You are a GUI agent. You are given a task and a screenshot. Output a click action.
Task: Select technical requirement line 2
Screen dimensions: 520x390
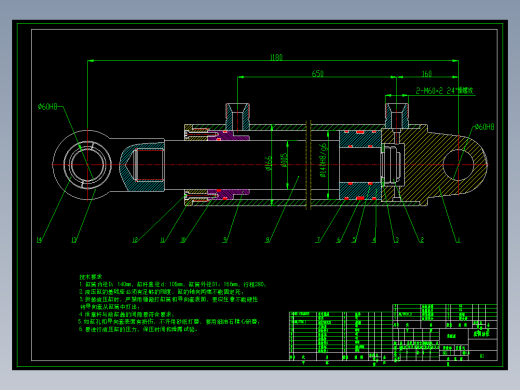pos(161,292)
